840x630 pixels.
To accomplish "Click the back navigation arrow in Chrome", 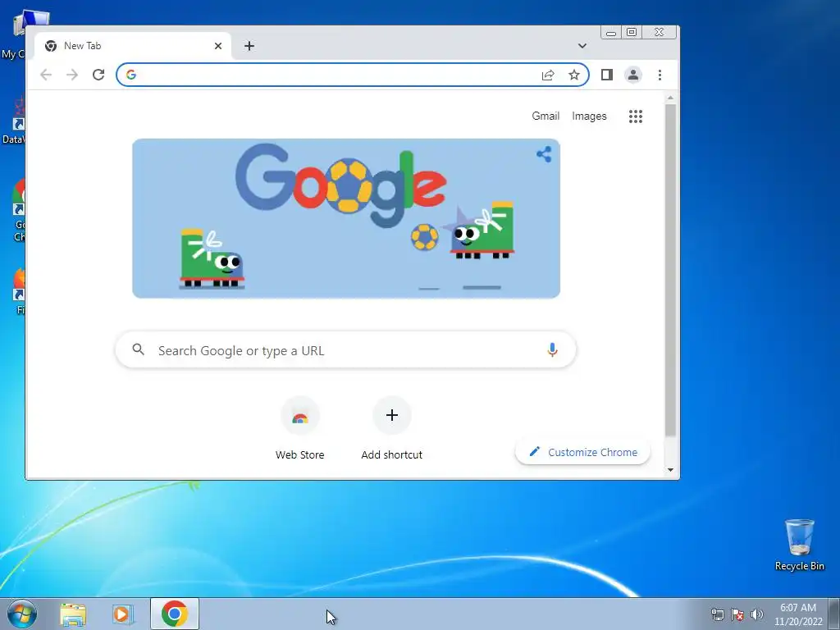I will tap(46, 75).
